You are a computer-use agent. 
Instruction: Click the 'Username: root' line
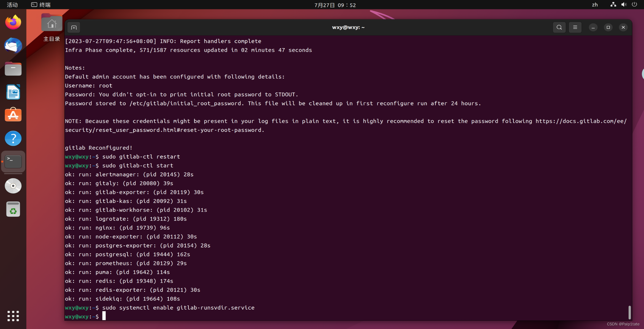tap(89, 86)
